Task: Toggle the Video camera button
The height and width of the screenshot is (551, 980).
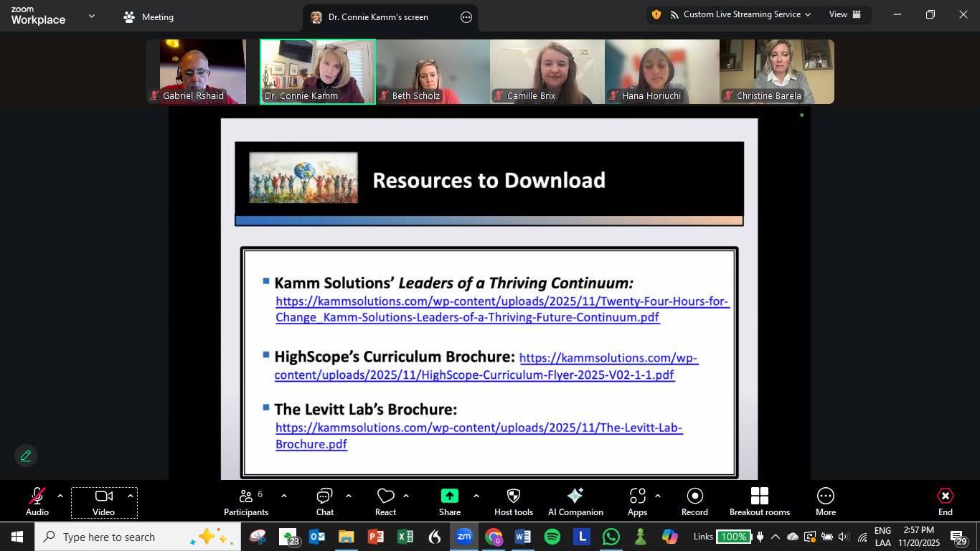Action: [x=103, y=501]
